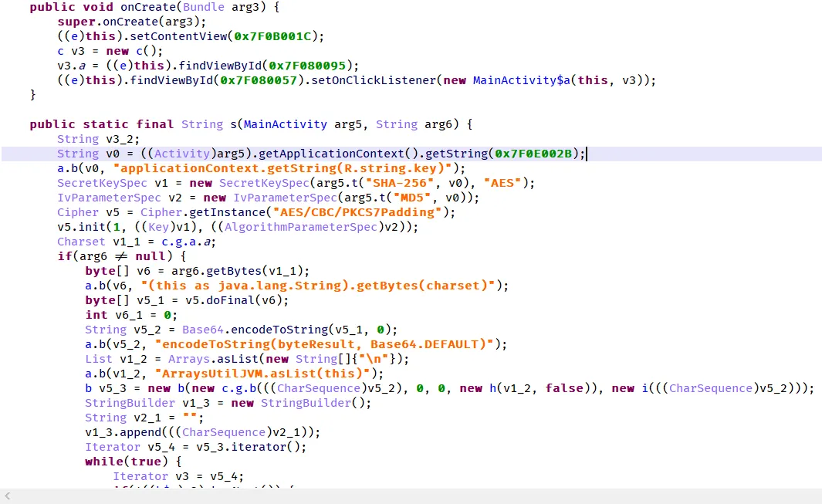Click the horizontal scrollbar left arrow

click(x=8, y=496)
